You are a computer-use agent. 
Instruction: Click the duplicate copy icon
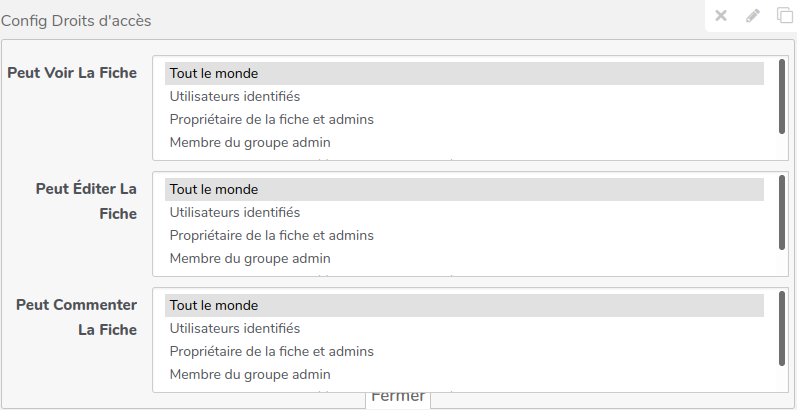click(x=785, y=16)
